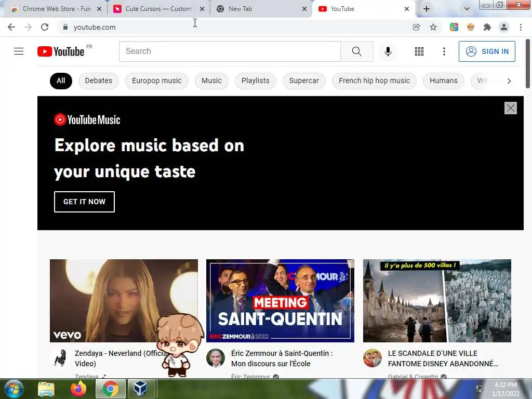Open the Meeting Saint-Quentin video thumbnail
The image size is (532, 399).
tap(280, 301)
